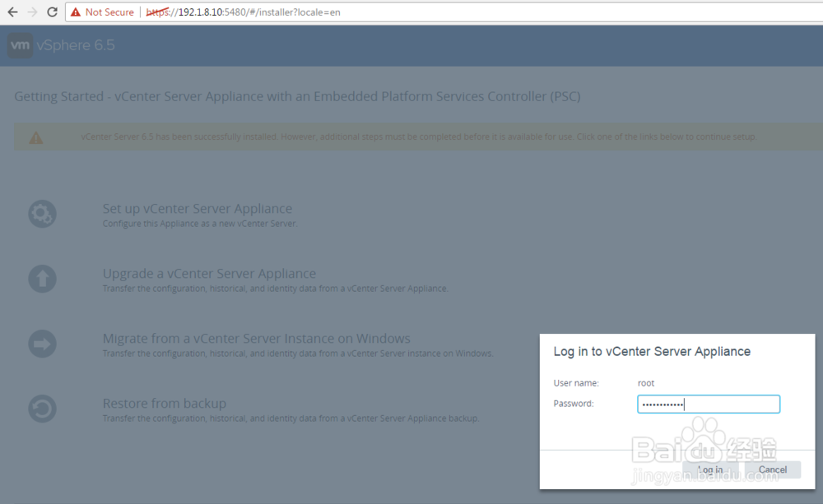Click Log in to vCenter Server Appliance title

pyautogui.click(x=652, y=351)
